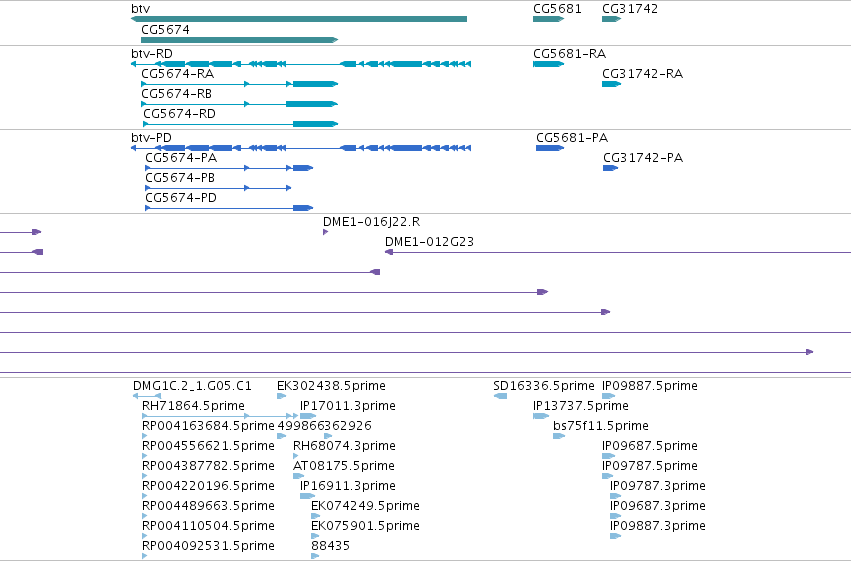
Task: Click the RP004556621.5prime EST label
Action: [208, 447]
